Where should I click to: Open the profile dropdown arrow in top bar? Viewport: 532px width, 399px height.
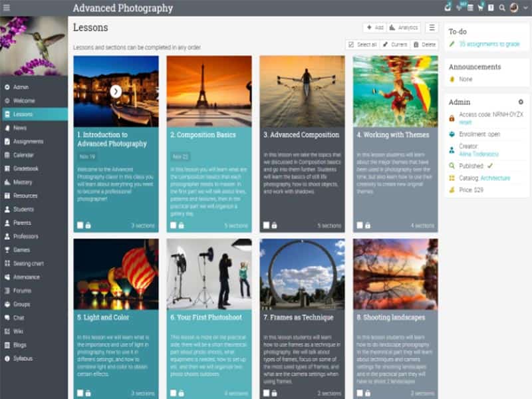pos(525,7)
